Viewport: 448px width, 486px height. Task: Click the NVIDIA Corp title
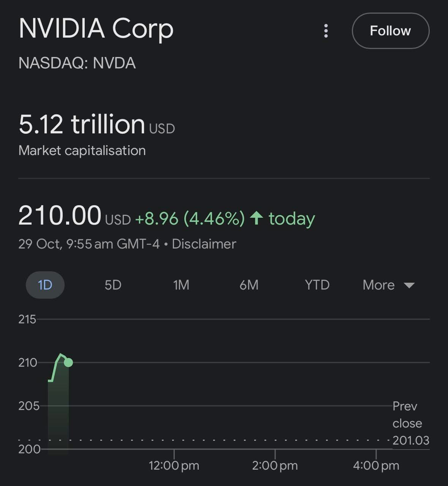96,28
